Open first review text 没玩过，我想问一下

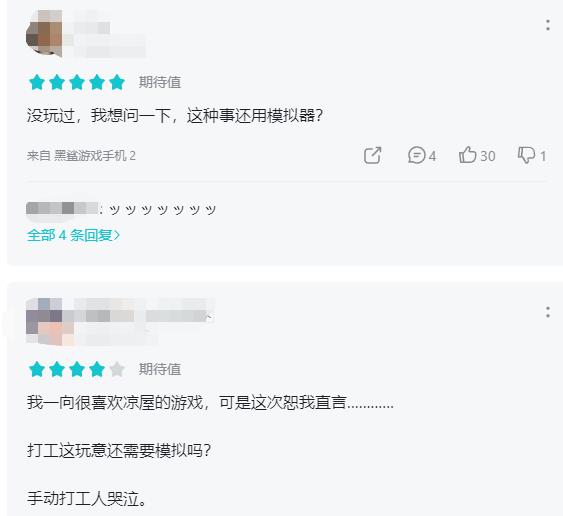click(175, 116)
